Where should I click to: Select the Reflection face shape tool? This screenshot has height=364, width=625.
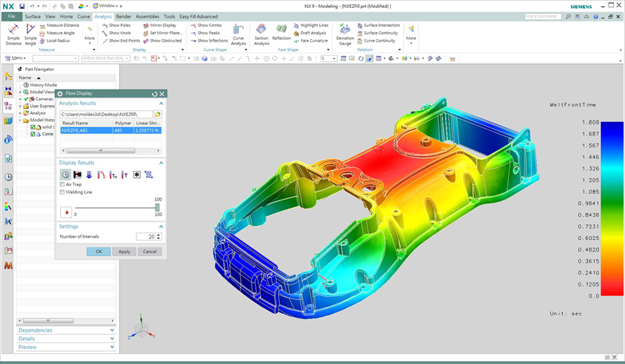[x=281, y=34]
